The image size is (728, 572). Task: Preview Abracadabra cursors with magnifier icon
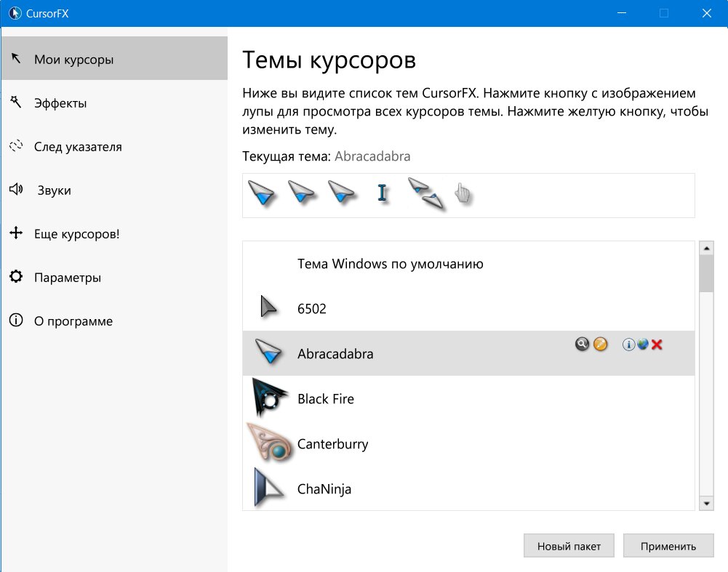(x=582, y=344)
